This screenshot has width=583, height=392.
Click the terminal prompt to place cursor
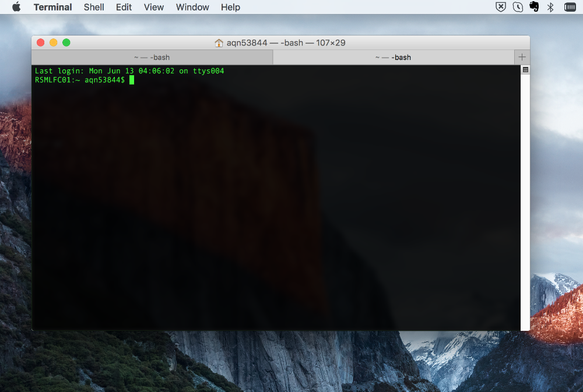(131, 80)
